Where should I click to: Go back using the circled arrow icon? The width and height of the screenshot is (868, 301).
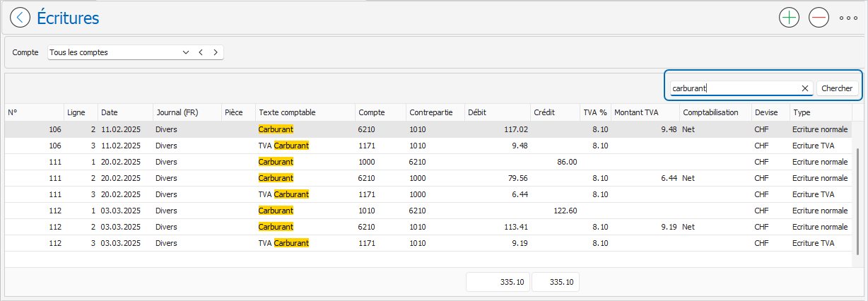[x=20, y=18]
